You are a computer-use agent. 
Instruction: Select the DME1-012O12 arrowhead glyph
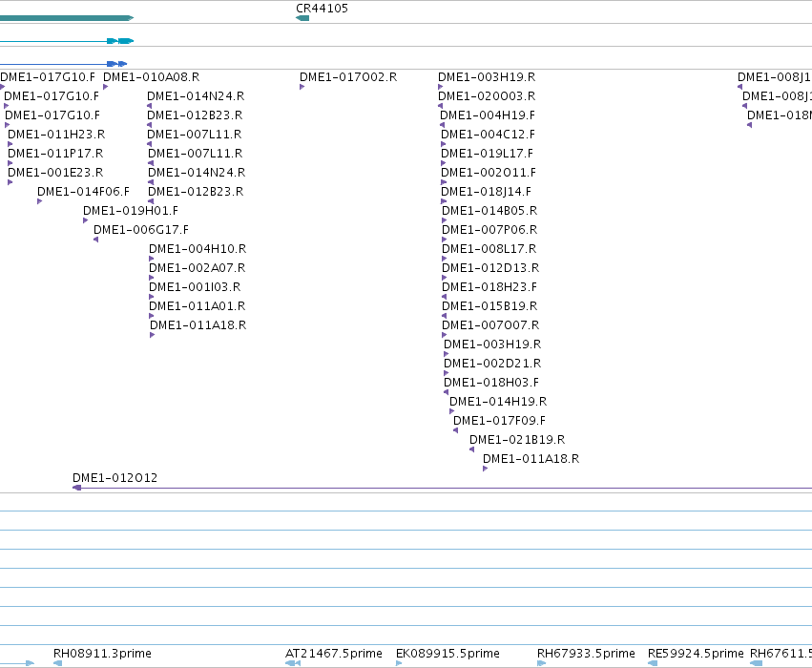point(76,488)
